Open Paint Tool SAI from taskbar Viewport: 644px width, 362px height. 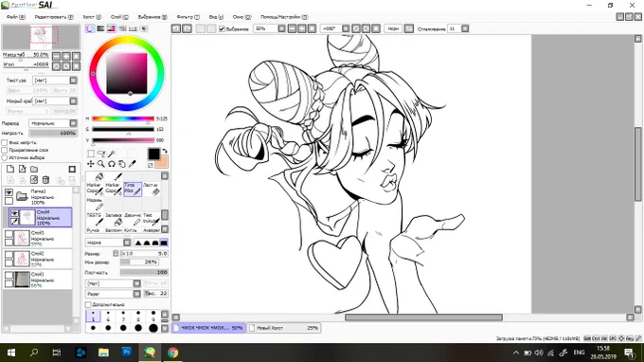point(150,353)
